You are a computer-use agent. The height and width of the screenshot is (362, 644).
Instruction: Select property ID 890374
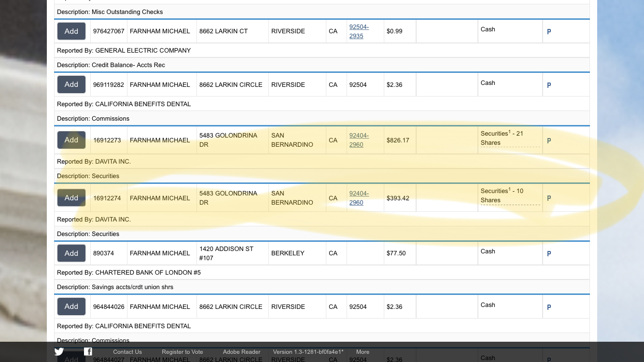tap(104, 253)
